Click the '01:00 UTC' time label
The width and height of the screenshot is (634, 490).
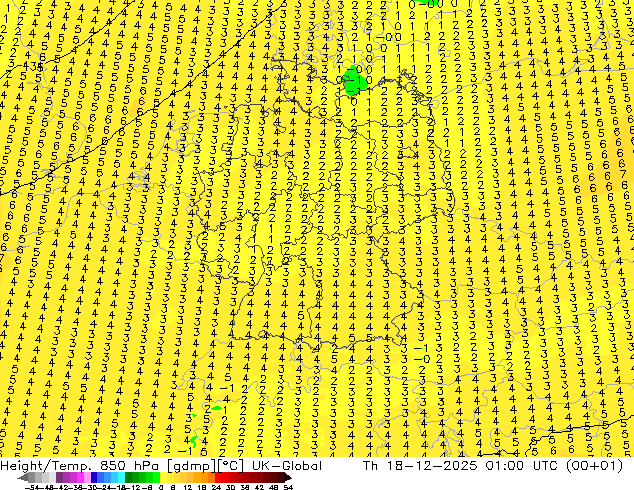[523, 466]
